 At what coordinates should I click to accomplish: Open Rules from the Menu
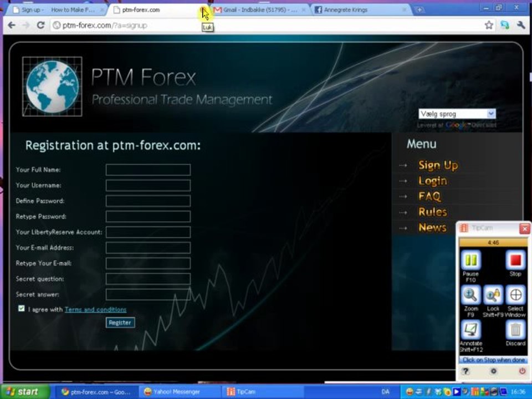pos(433,212)
